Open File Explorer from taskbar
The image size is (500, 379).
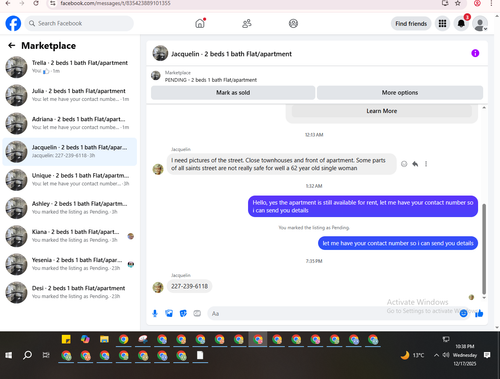click(104, 339)
